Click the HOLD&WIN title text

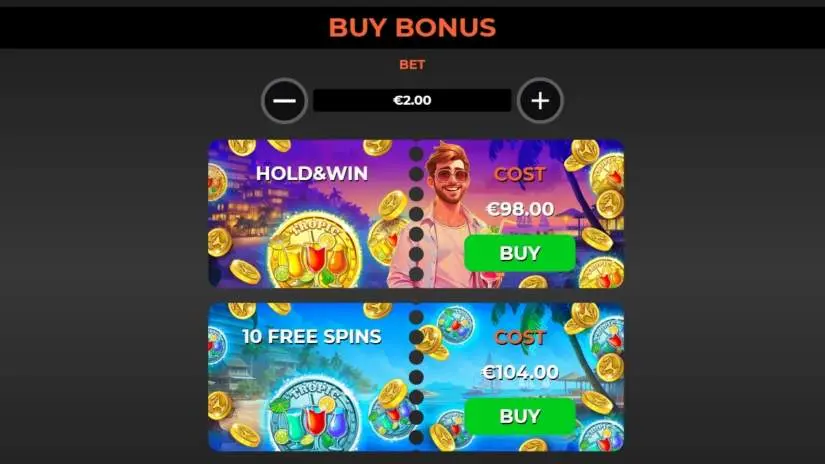point(311,174)
